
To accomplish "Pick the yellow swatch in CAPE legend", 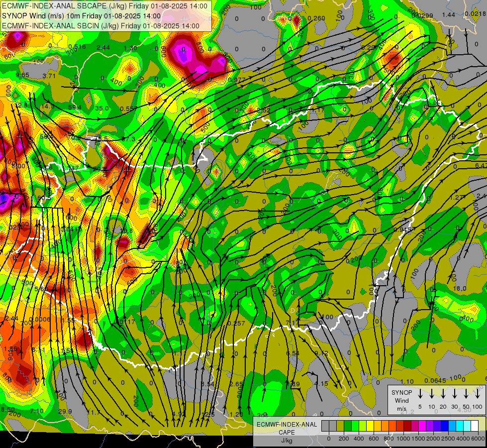I will [370, 426].
